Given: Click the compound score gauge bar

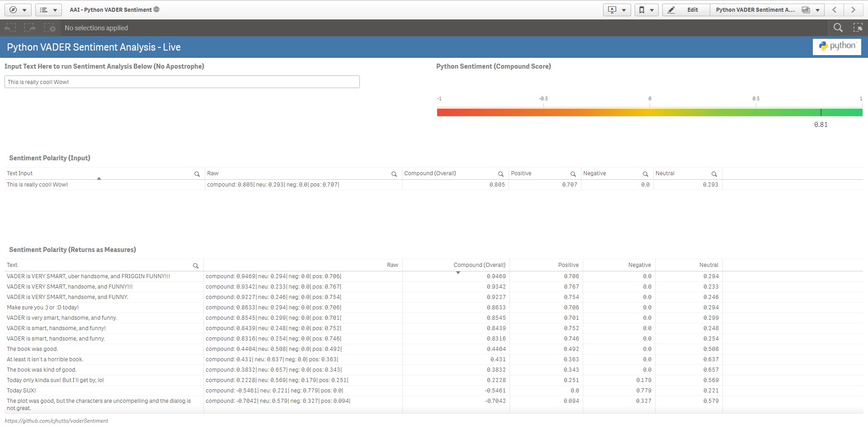Looking at the screenshot, I should point(650,112).
